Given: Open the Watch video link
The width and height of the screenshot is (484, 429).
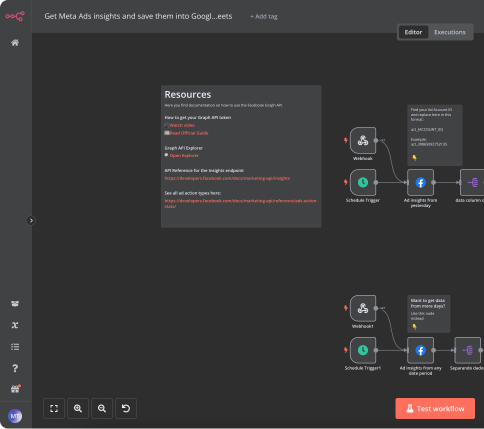Looking at the screenshot, I should tap(182, 125).
